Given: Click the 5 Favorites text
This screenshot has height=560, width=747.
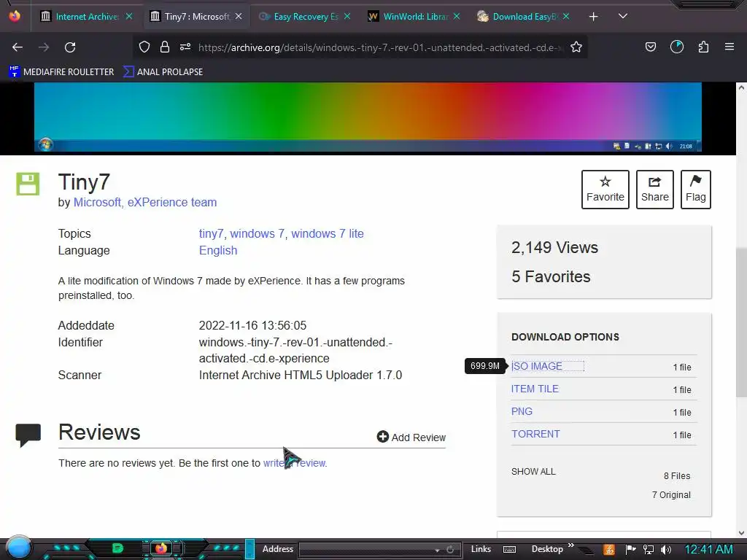Looking at the screenshot, I should [x=551, y=276].
